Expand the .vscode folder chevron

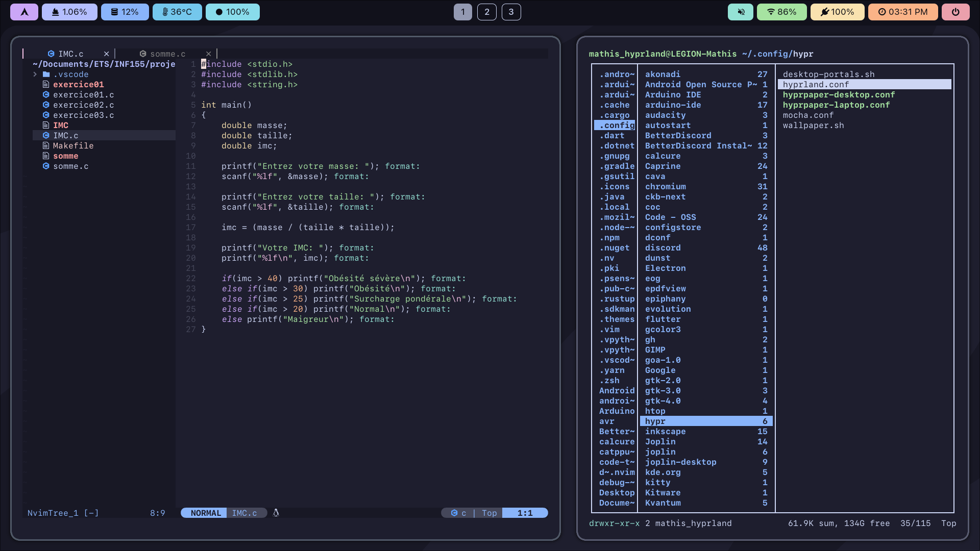click(35, 74)
